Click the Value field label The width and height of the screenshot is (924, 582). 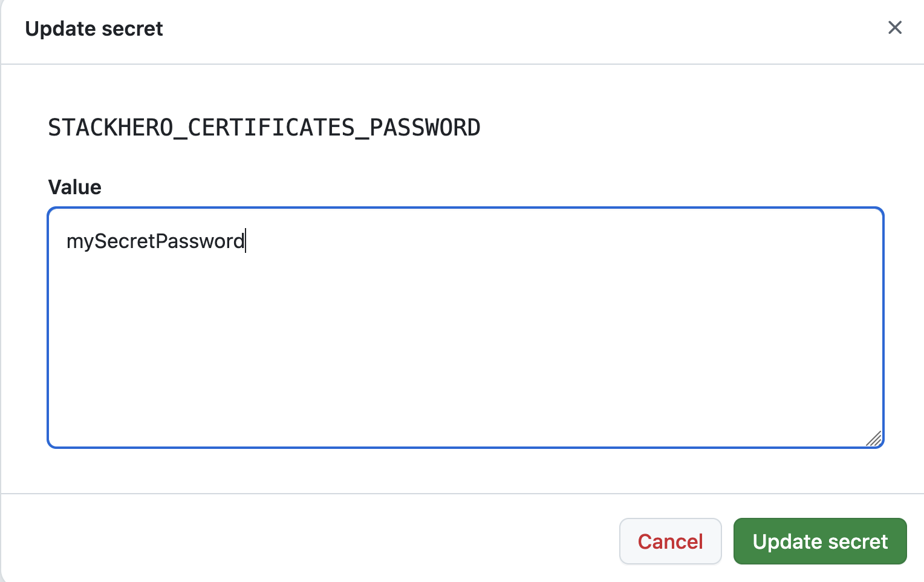tap(75, 187)
